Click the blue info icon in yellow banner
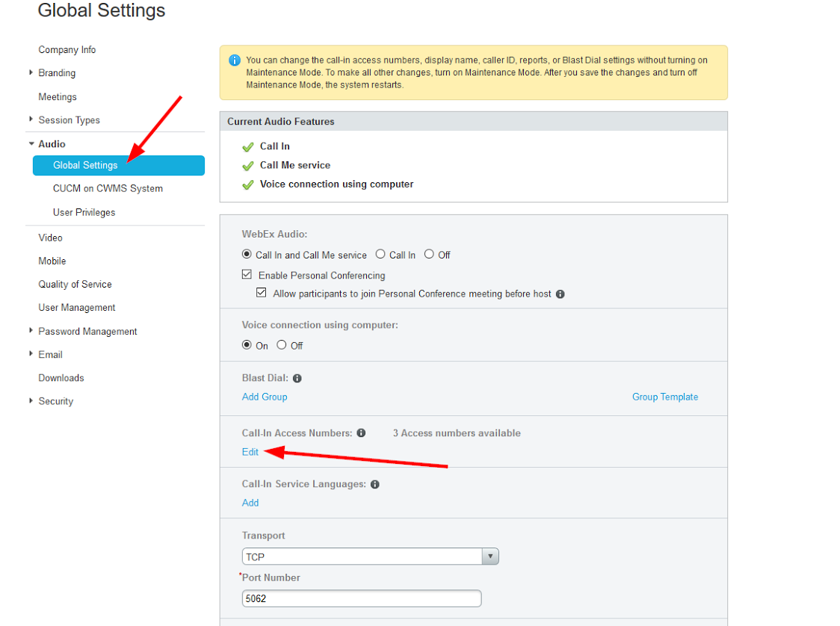 (x=235, y=61)
